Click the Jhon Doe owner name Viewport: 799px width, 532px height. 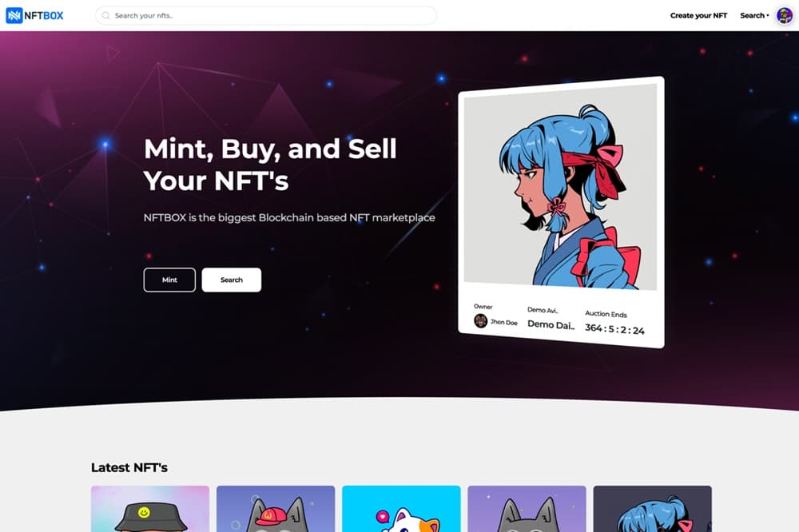tap(504, 322)
